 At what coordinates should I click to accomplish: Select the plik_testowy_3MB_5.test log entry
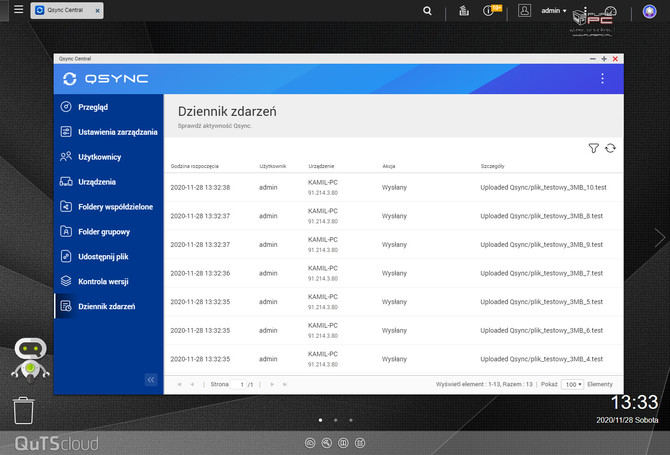click(x=394, y=302)
